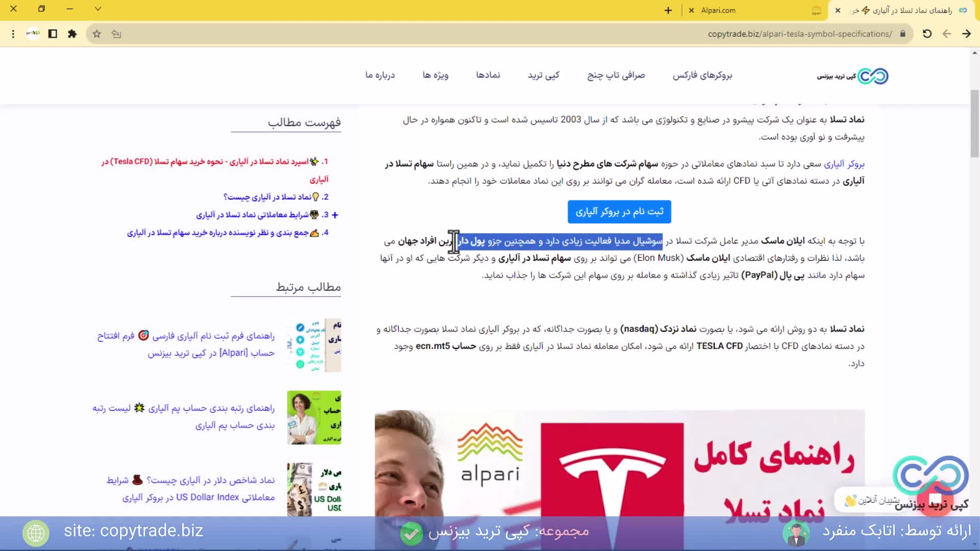980x551 pixels.
Task: Bookmark this page with star icon
Action: [96, 34]
